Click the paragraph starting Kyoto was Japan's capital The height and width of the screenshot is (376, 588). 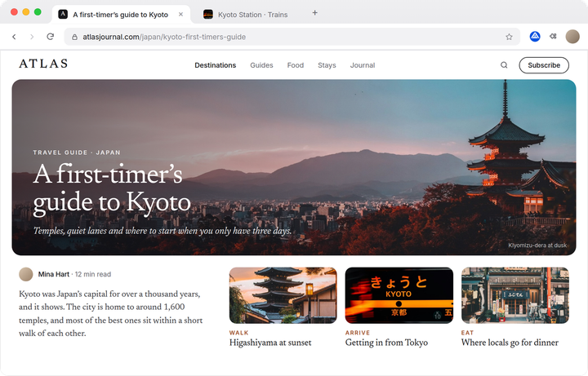tap(110, 313)
